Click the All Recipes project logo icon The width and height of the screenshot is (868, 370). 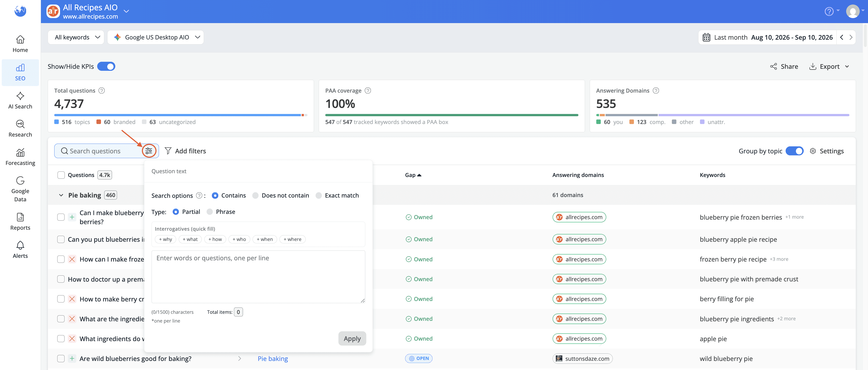pos(53,12)
